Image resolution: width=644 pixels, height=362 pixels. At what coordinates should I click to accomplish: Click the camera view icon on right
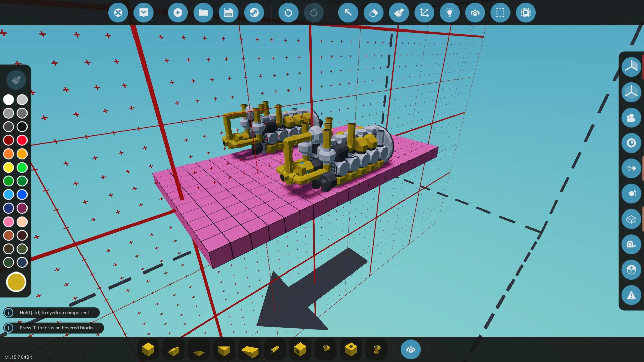(631, 118)
